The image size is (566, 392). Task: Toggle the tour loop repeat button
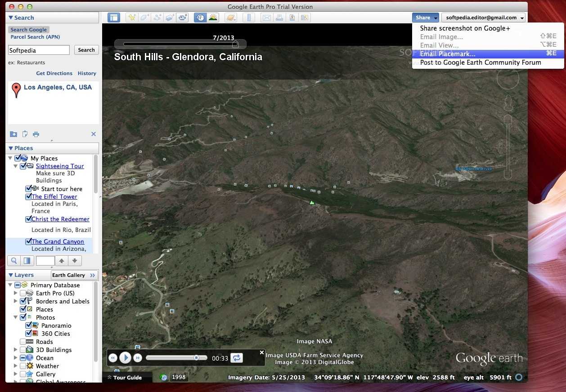(237, 358)
